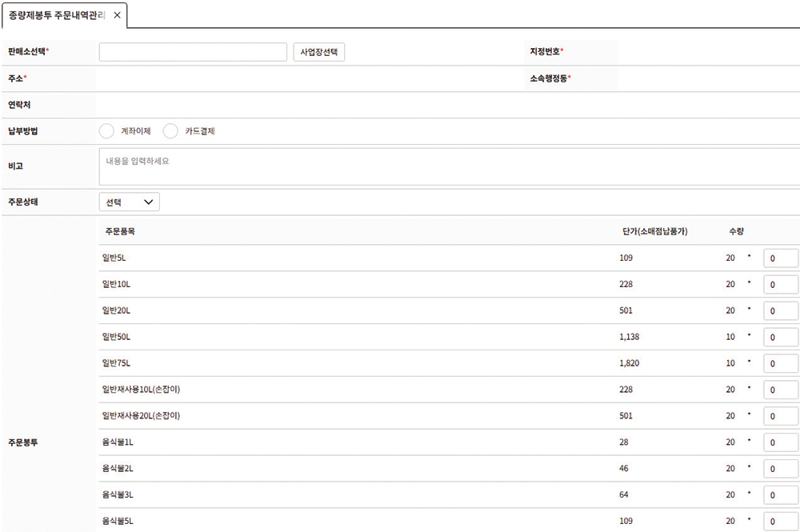Click the 주문품목 column header
The image size is (800, 532).
click(120, 231)
